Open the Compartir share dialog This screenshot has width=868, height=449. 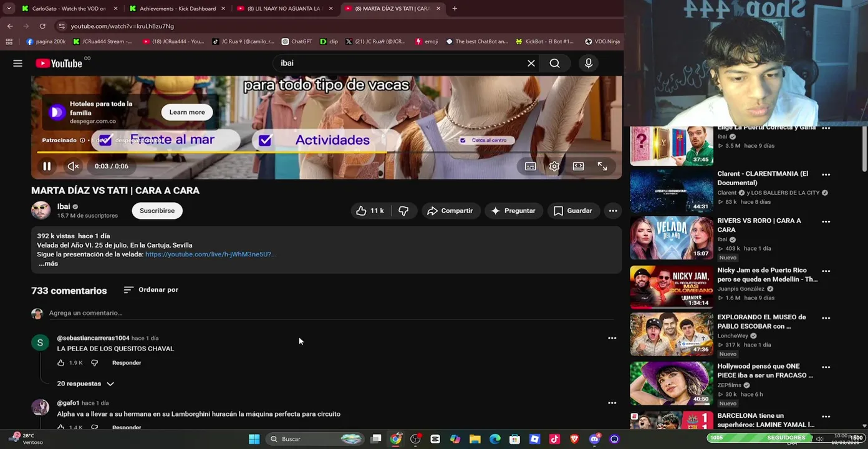[450, 211]
